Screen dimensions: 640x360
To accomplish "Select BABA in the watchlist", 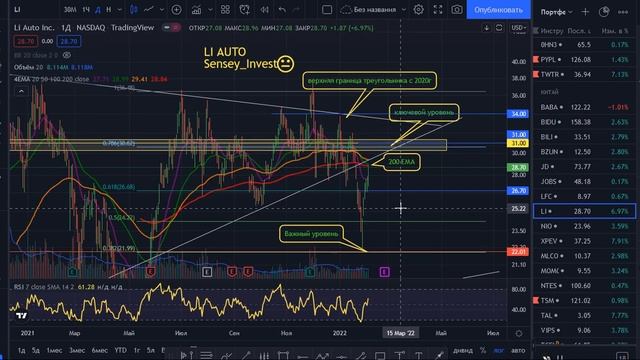I will (584, 107).
